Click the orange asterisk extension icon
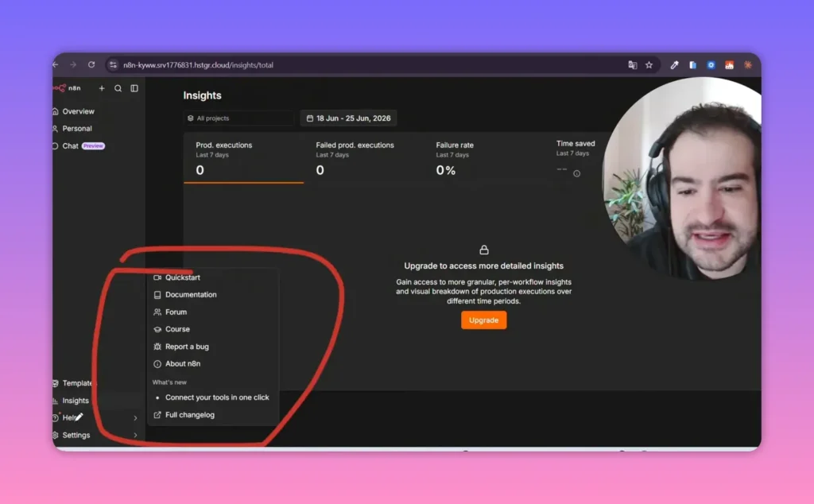Screen dimensions: 814x504 pyautogui.click(x=748, y=65)
